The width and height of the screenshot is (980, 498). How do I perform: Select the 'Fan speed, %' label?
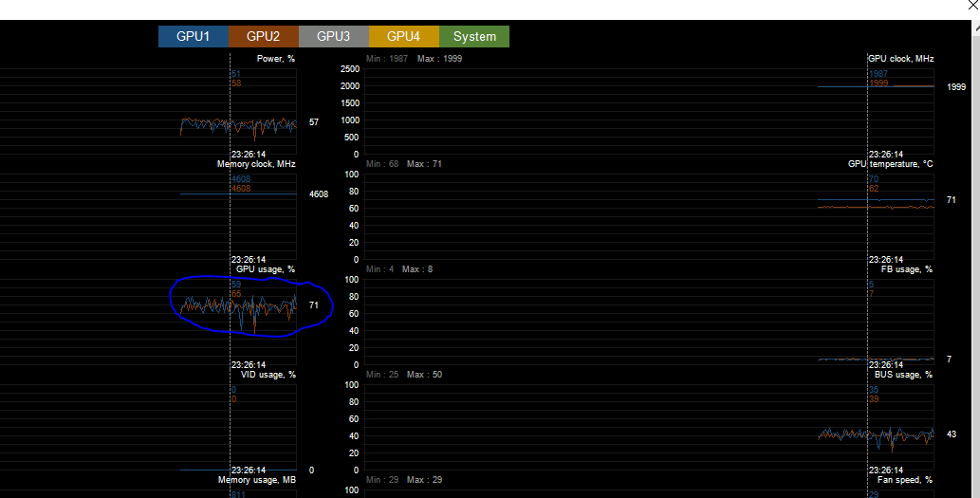pyautogui.click(x=905, y=480)
